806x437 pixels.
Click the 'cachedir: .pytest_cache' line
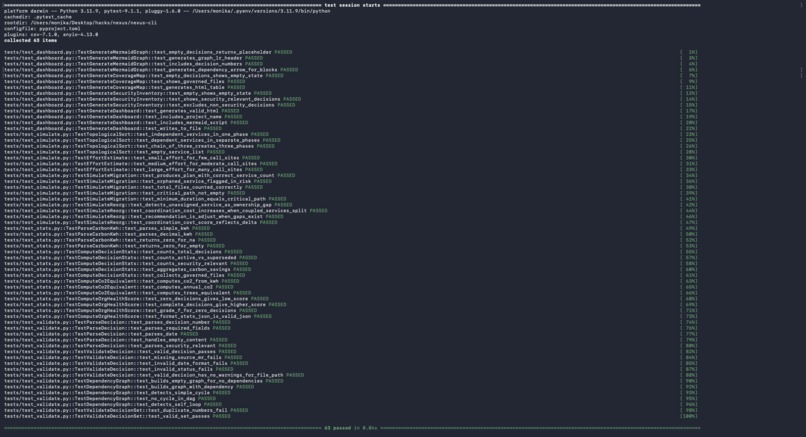[38, 17]
